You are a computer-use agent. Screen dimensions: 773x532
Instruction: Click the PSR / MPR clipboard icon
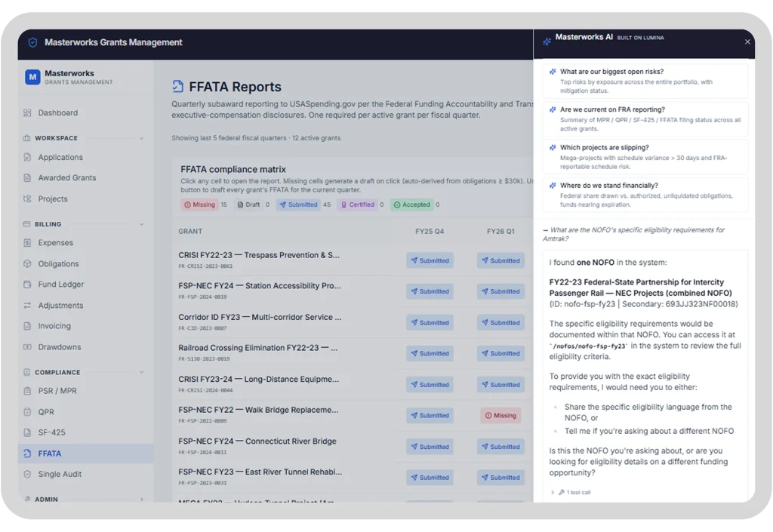click(27, 391)
